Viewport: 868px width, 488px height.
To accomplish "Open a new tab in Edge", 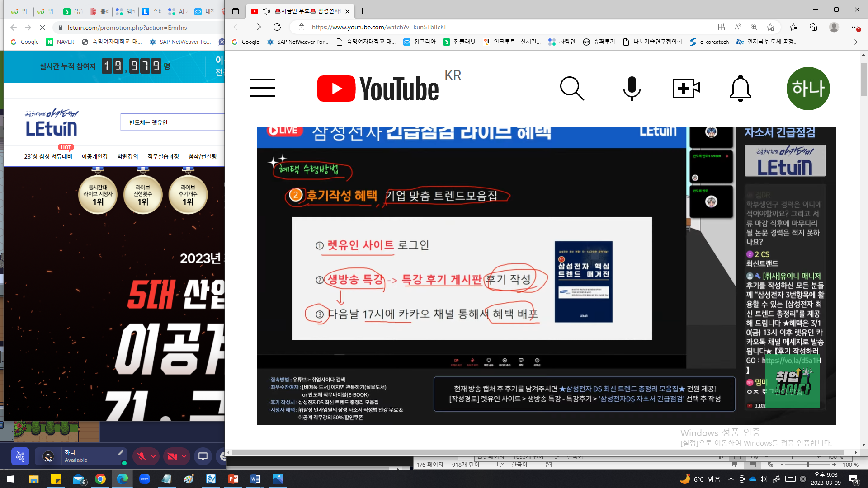I will pyautogui.click(x=362, y=11).
